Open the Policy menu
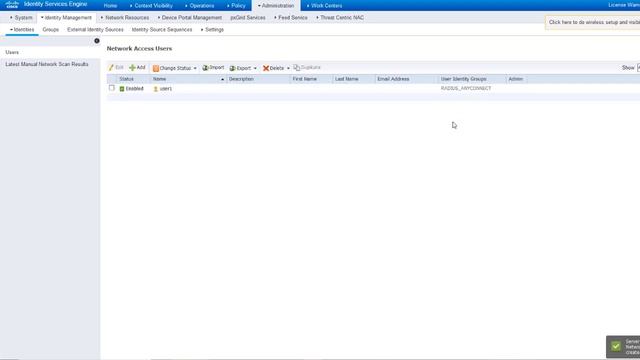Viewport: 640px width, 360px height. point(236,6)
